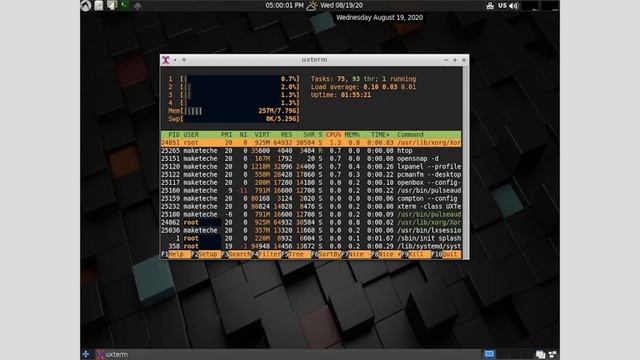The width and height of the screenshot is (640, 360).
Task: Click F4 Filter in htop footer
Action: tap(266, 254)
